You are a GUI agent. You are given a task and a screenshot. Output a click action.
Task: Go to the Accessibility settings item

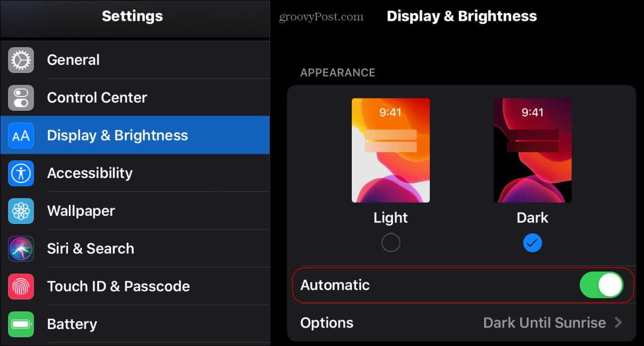[x=135, y=173]
